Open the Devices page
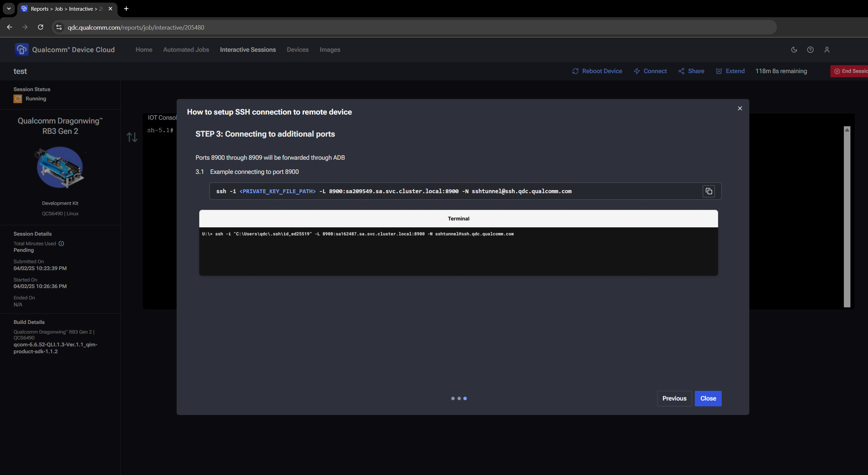Screen dimensions: 868x475 (297, 50)
